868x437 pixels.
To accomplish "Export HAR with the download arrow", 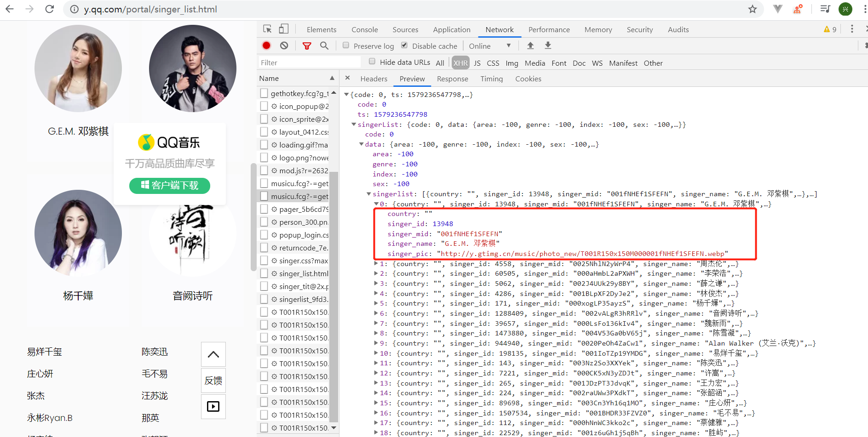I will [548, 45].
